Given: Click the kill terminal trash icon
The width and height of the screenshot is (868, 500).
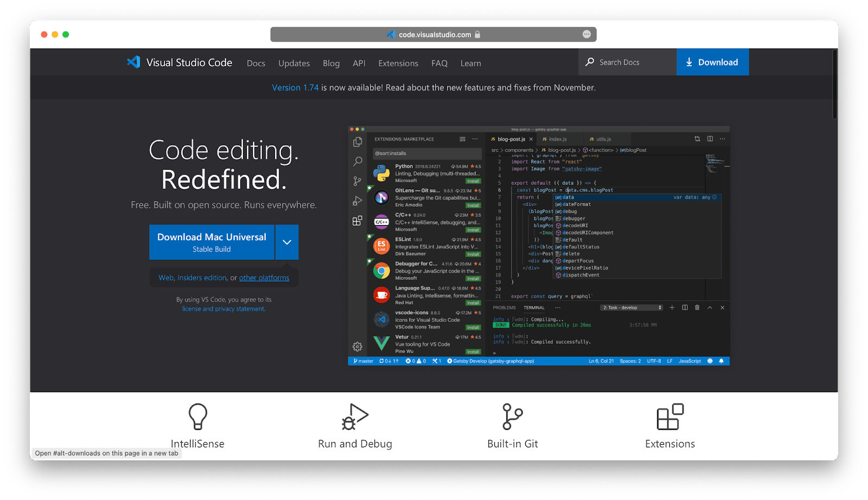Looking at the screenshot, I should coord(697,307).
